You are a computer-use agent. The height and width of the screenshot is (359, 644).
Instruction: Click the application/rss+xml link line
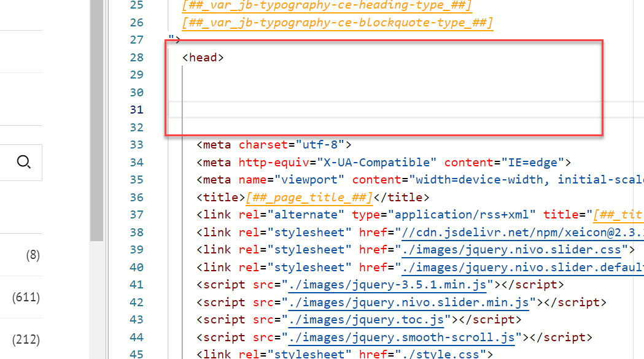(x=420, y=215)
